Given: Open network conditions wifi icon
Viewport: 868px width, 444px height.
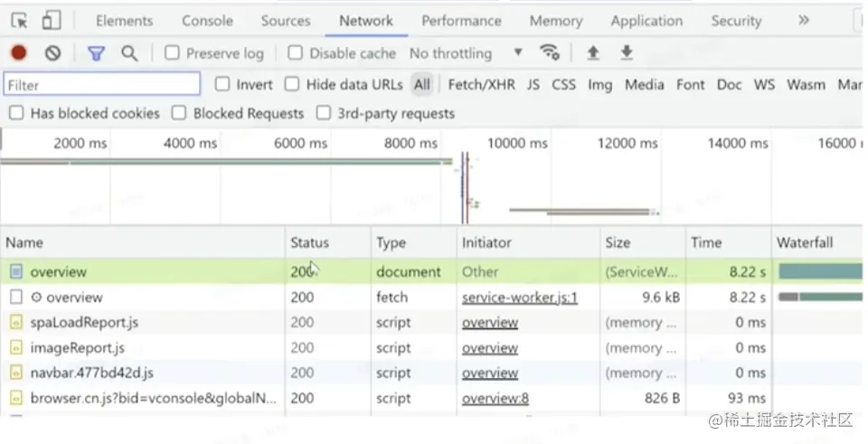Looking at the screenshot, I should (549, 53).
